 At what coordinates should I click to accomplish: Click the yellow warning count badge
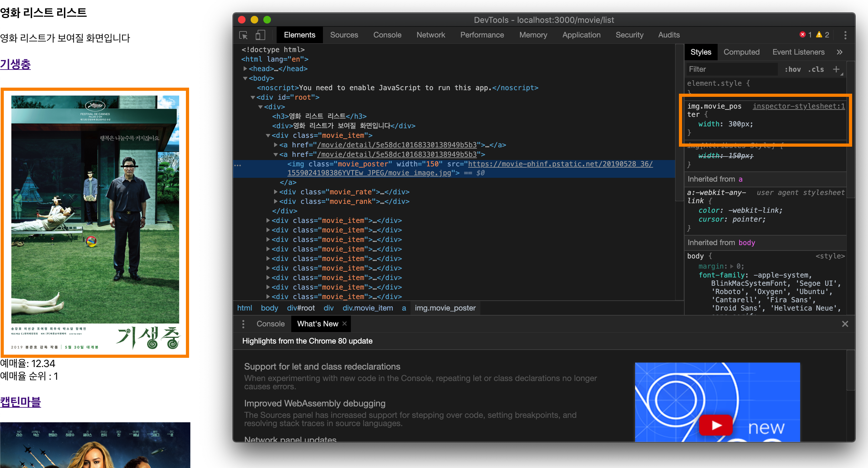(x=822, y=35)
